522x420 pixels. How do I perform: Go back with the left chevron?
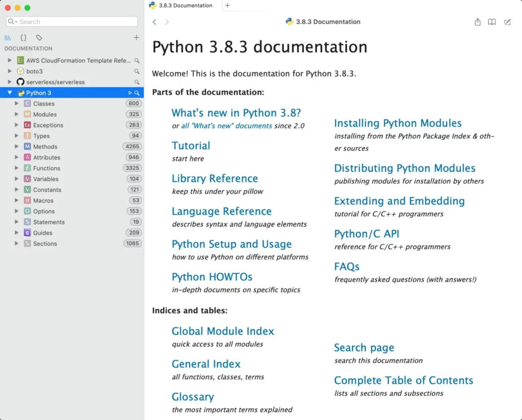point(154,22)
